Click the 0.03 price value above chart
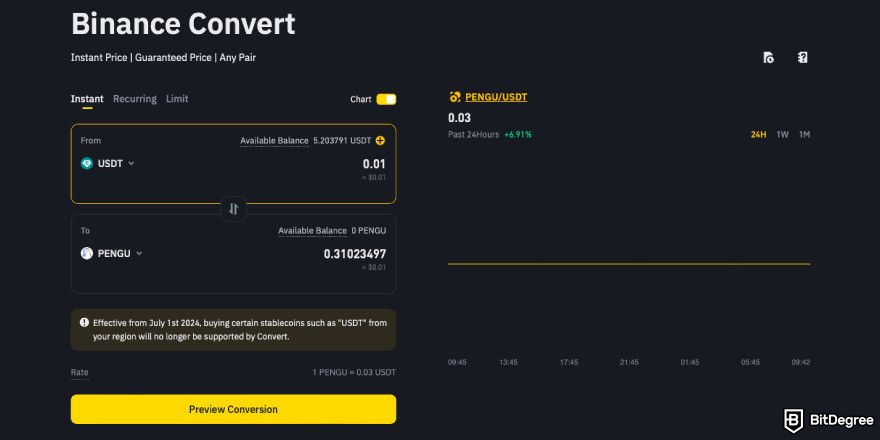The width and height of the screenshot is (880, 440). click(459, 118)
